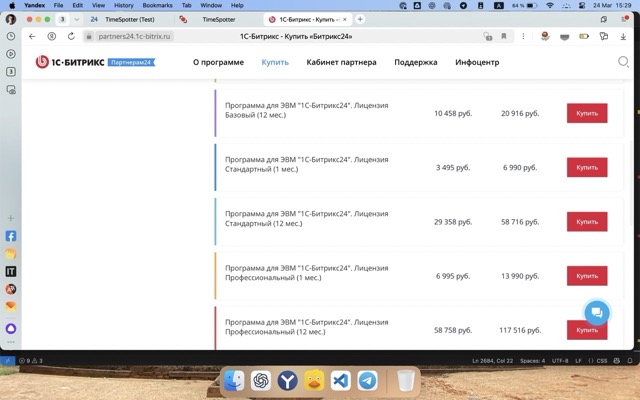Buy the Базовый 12-month license
The height and width of the screenshot is (400, 640).
pyautogui.click(x=586, y=114)
